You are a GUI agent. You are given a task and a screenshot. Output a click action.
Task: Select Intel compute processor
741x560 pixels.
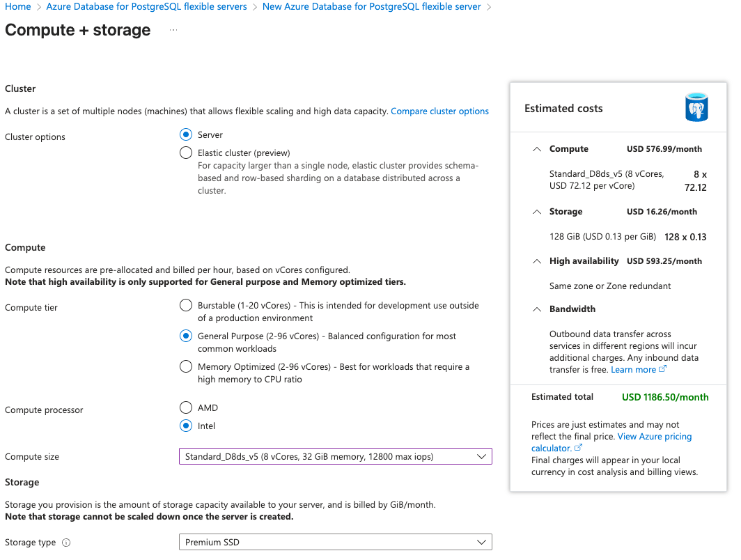point(186,426)
